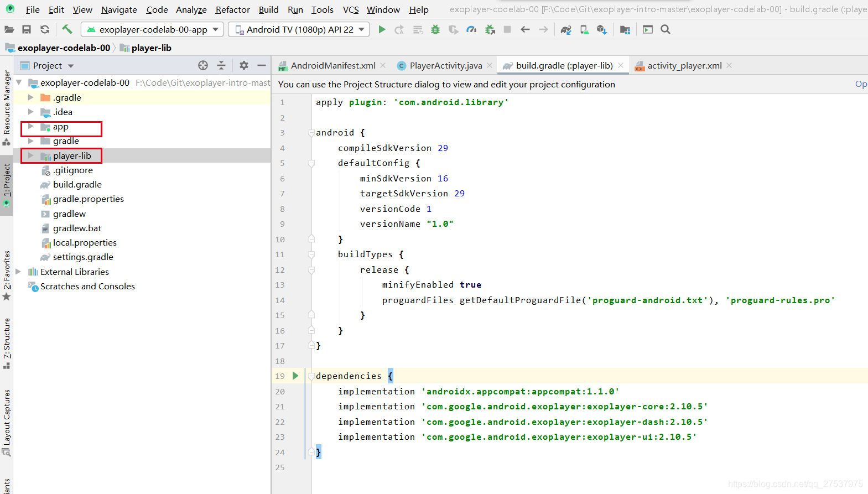
Task: Select Scratches and Consoles in the tree
Action: tap(87, 286)
